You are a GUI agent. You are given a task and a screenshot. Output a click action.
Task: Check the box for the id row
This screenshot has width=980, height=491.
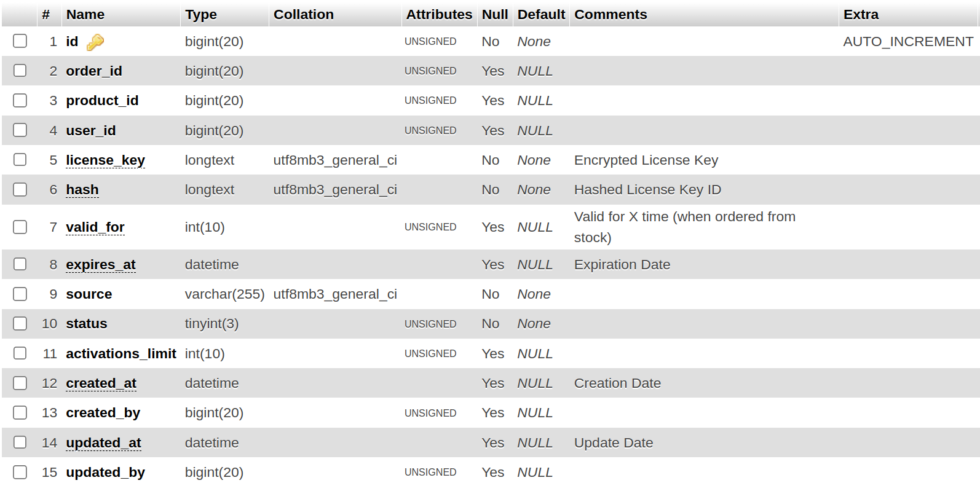[x=20, y=41]
